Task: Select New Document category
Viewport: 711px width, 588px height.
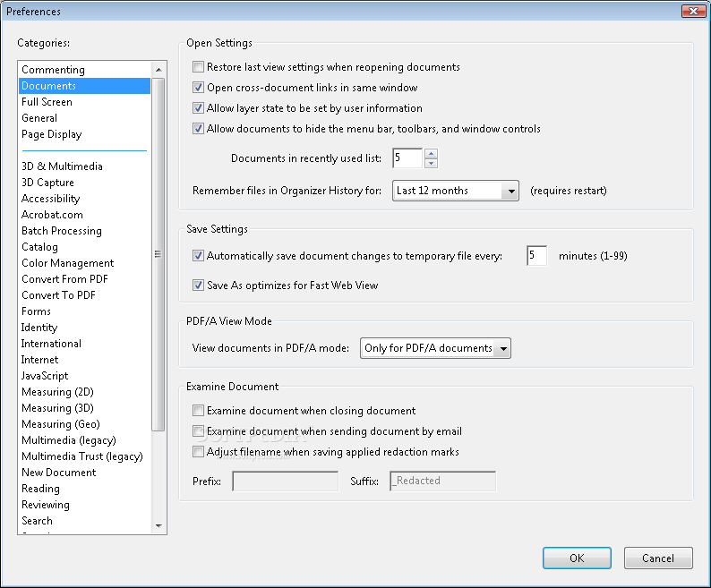Action: pos(84,473)
